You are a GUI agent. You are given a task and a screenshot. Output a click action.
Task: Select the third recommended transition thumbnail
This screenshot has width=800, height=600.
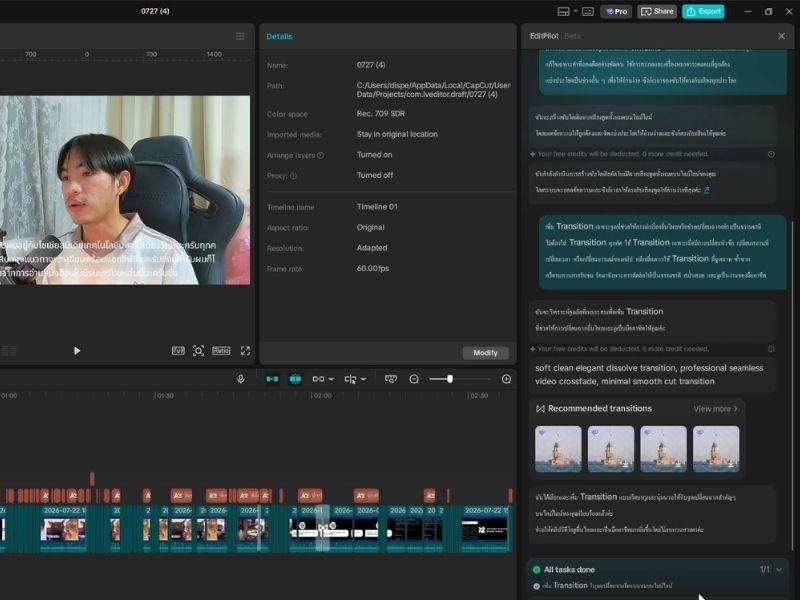[x=663, y=449]
